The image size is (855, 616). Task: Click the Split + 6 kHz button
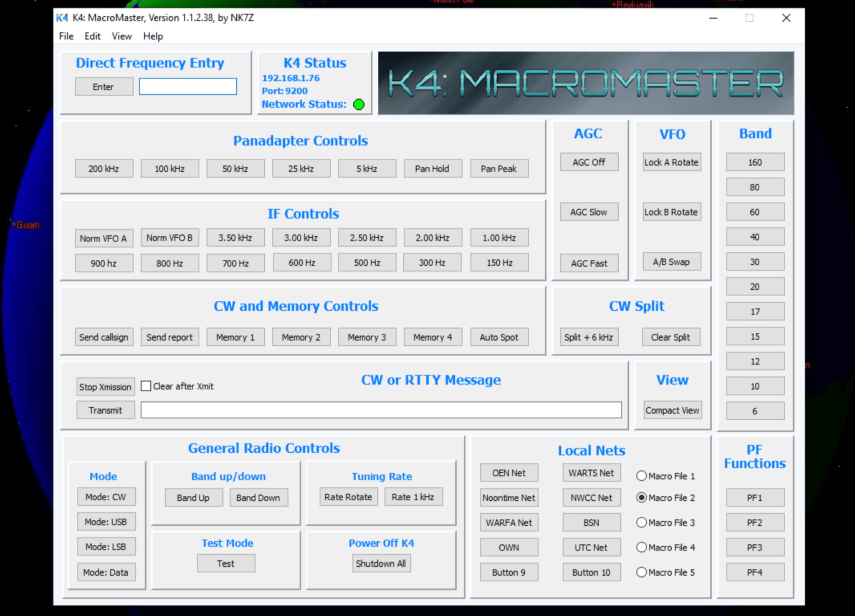(x=589, y=337)
